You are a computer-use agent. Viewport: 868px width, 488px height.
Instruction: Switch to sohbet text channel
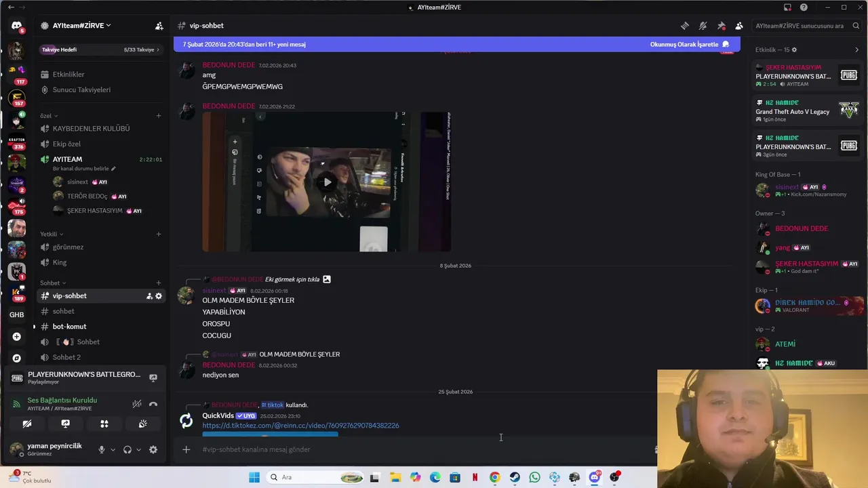point(100,311)
